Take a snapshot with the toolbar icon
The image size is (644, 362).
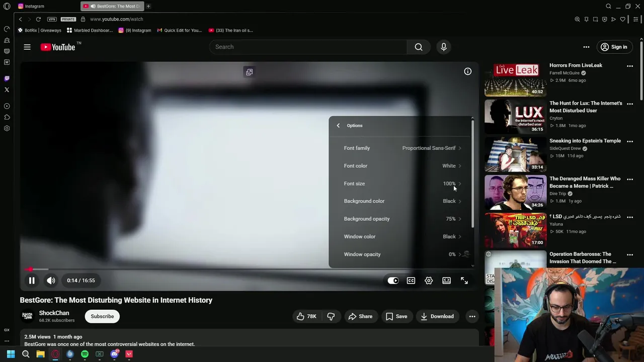click(595, 19)
